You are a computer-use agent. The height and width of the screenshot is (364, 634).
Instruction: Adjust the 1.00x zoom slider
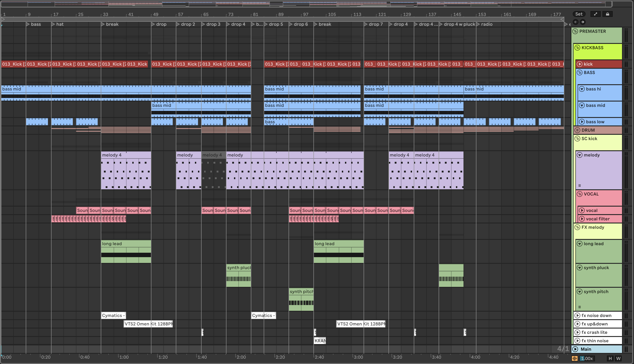[x=586, y=358]
